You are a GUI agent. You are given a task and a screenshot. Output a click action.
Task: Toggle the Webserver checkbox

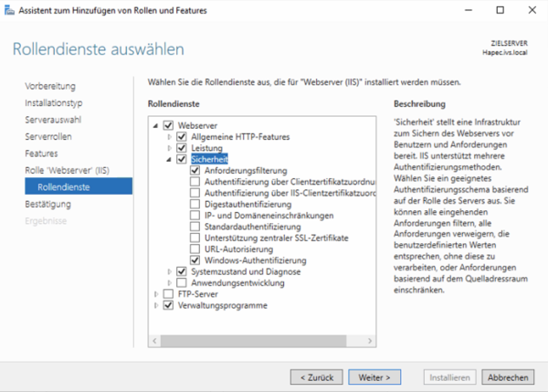point(168,125)
